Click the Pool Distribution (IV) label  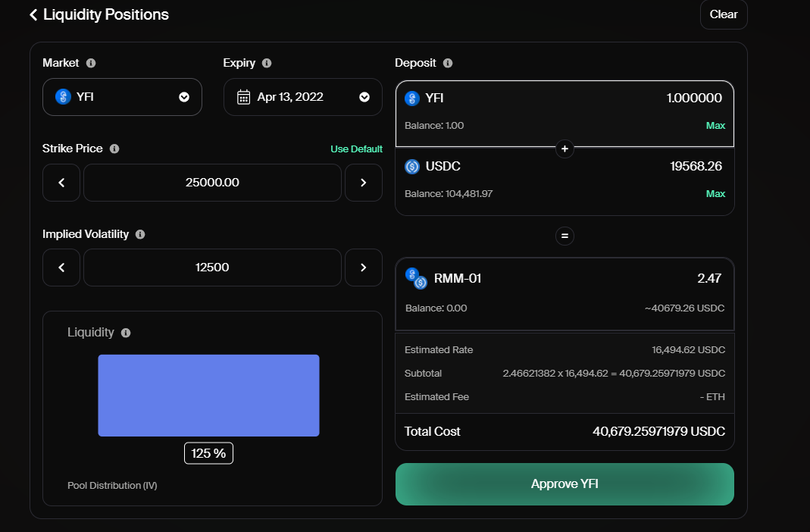[x=112, y=486]
